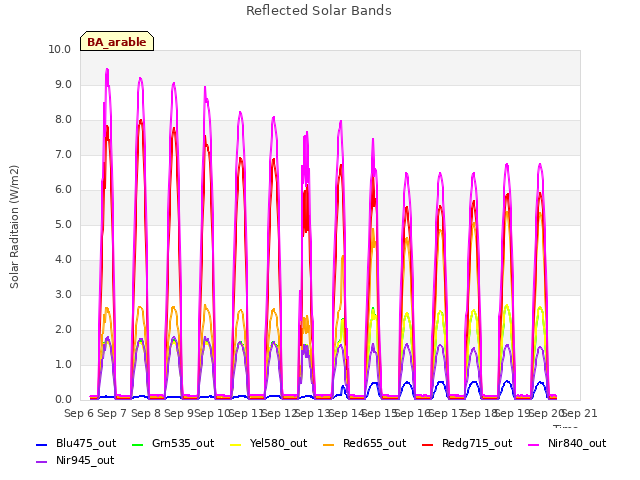
Task: Click the purple Nir945_out legend swatch
Action: [x=42, y=462]
